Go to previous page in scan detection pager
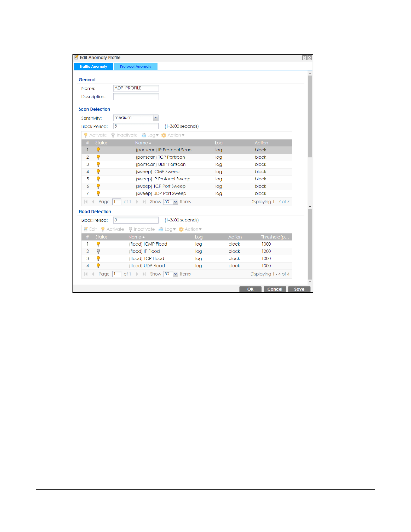This screenshot has width=411, height=532. tap(93, 202)
